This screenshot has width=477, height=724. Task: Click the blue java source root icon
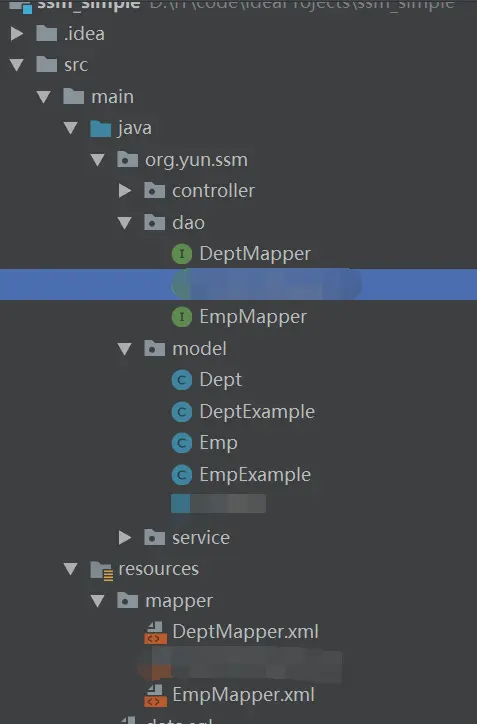(101, 128)
